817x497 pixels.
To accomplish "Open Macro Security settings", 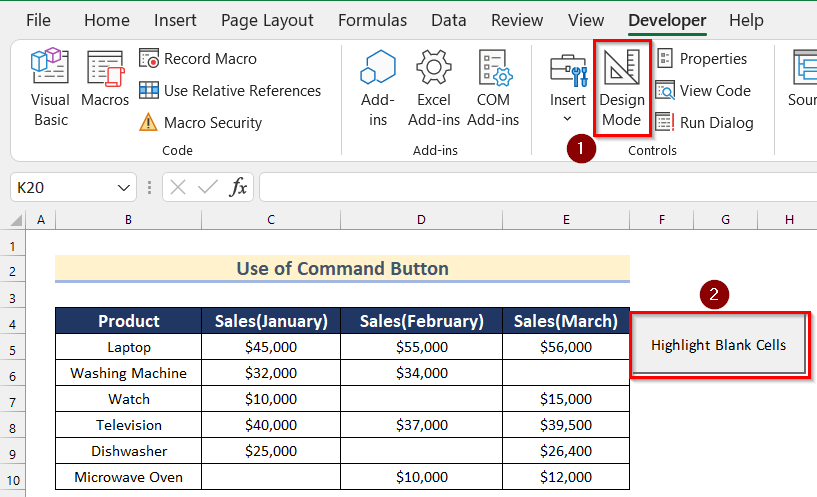I will 200,123.
